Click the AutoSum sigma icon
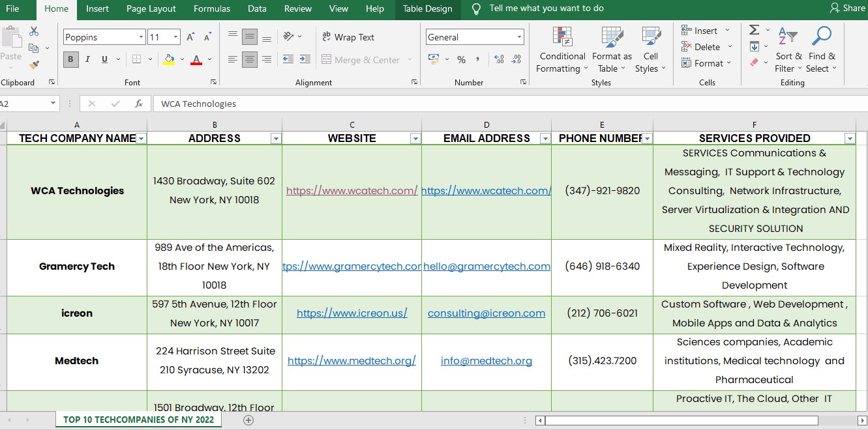Viewport: 868px width, 430px height. (755, 30)
